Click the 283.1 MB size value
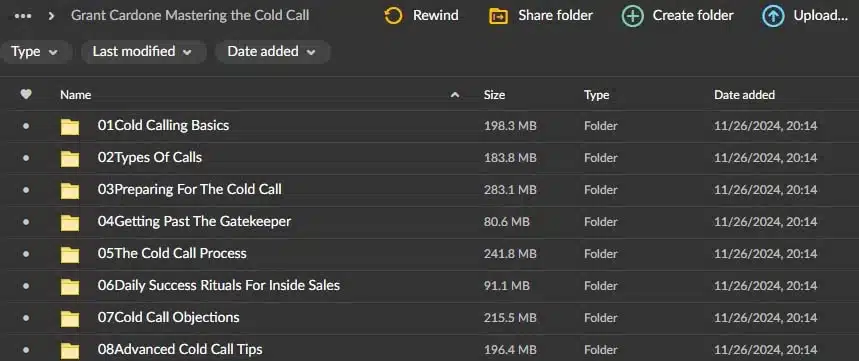The width and height of the screenshot is (859, 361). [x=510, y=190]
